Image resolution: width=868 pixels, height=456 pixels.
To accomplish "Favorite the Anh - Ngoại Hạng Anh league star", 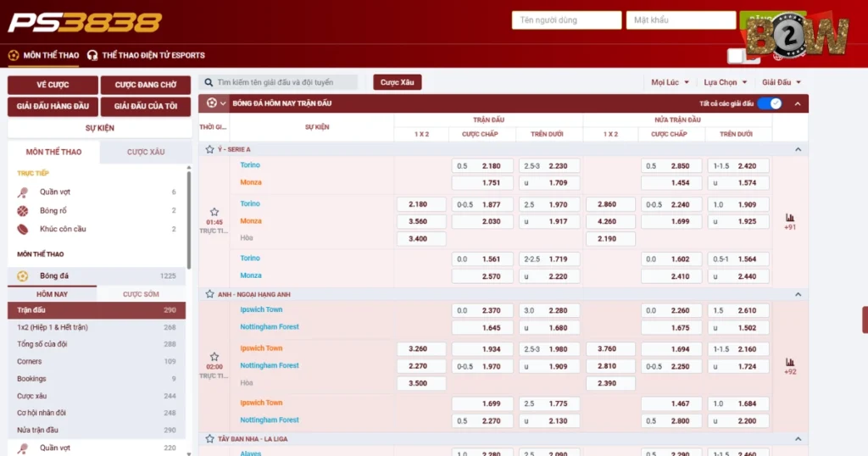I will pyautogui.click(x=210, y=294).
